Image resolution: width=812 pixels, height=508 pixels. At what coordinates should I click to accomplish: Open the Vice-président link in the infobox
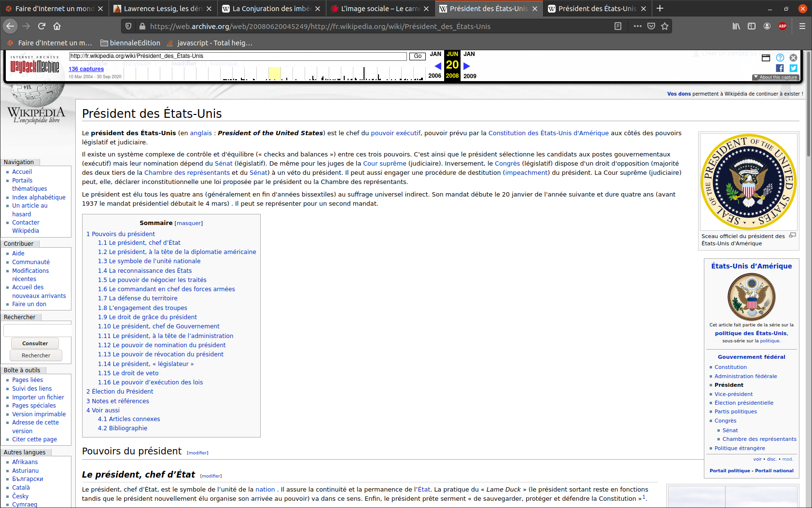[x=733, y=394]
